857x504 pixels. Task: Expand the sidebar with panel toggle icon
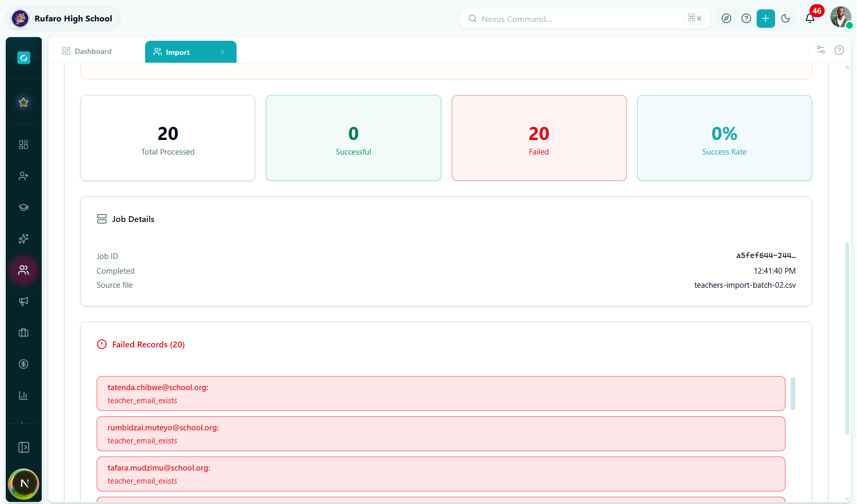tap(24, 448)
